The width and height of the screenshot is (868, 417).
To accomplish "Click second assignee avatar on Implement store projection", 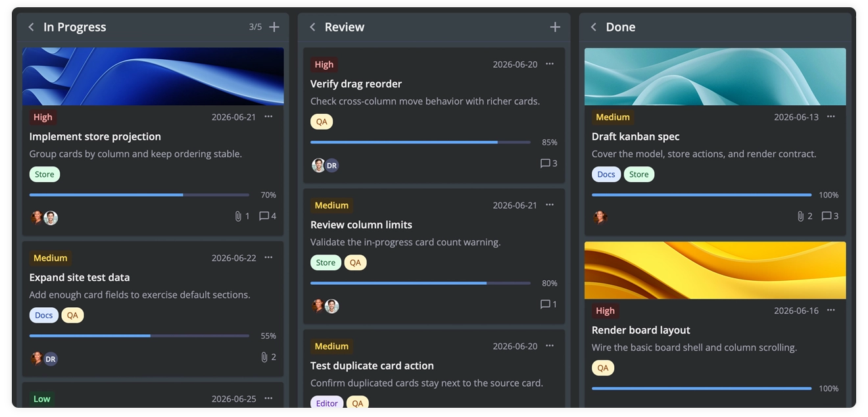I will pos(51,218).
